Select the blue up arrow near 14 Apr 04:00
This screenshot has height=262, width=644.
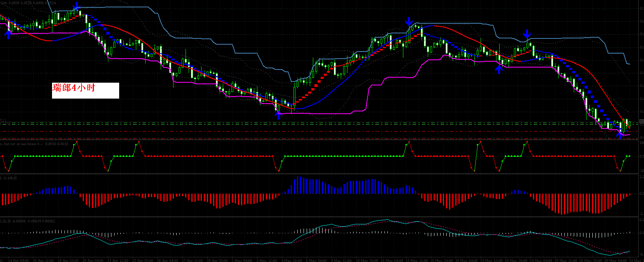[9, 35]
